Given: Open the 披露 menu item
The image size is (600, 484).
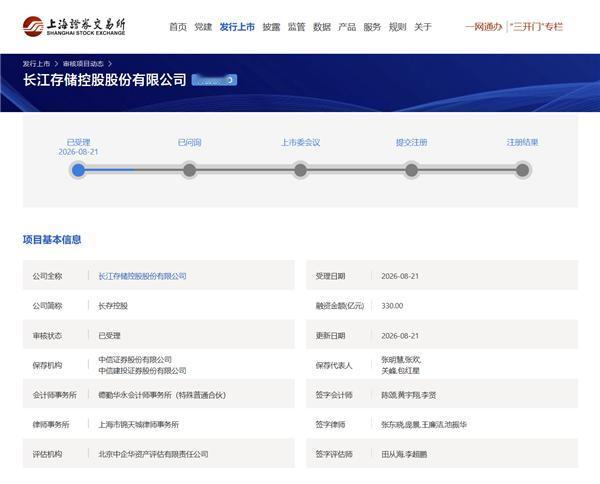Looking at the screenshot, I should coord(271,27).
